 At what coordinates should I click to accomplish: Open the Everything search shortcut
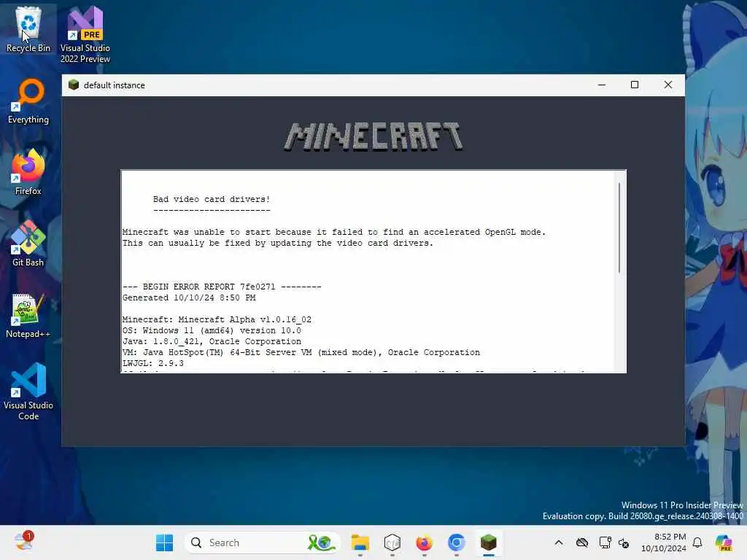click(28, 101)
